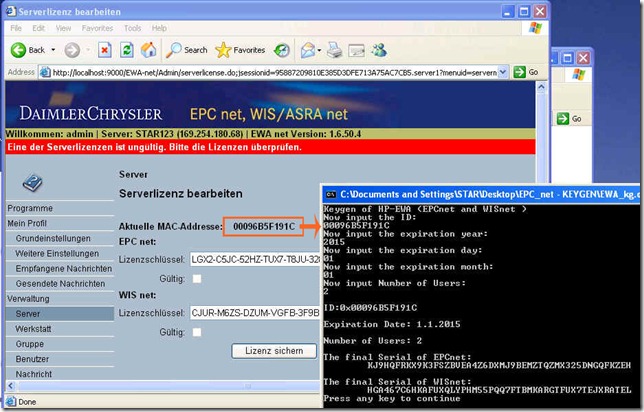Open the Forward button history dropdown arrow

pyautogui.click(x=88, y=50)
